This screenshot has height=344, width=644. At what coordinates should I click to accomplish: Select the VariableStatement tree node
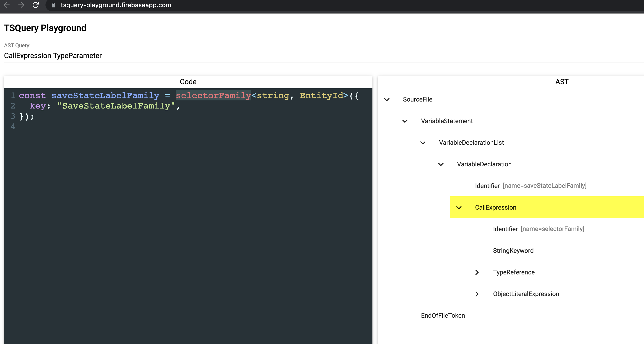click(447, 121)
